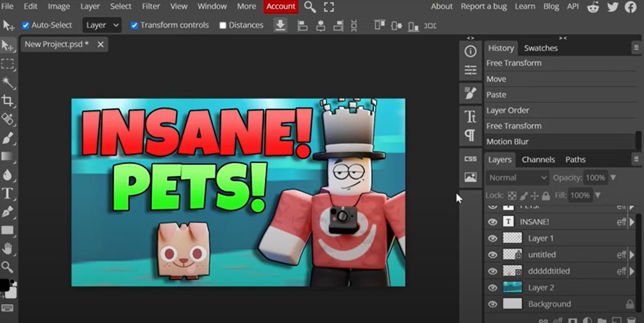Image resolution: width=644 pixels, height=323 pixels.
Task: Align horizontal centers icon
Action: (321, 25)
